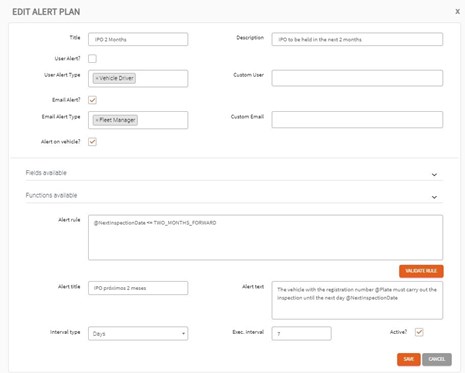Uncheck the Email Alert checkbox
The height and width of the screenshot is (373, 465).
click(x=92, y=100)
